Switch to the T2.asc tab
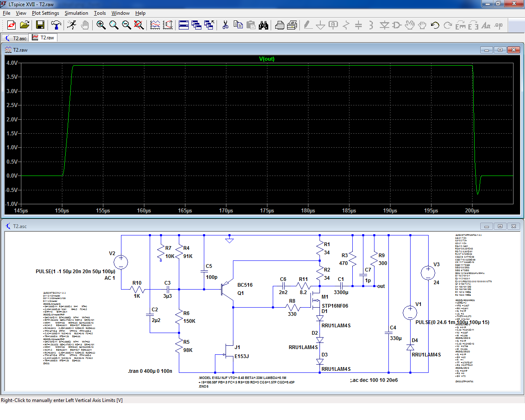525x420 pixels. point(16,38)
